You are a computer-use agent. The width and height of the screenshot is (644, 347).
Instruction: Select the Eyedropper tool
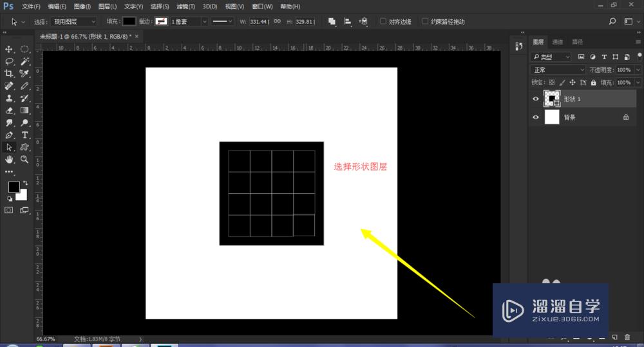pos(24,73)
